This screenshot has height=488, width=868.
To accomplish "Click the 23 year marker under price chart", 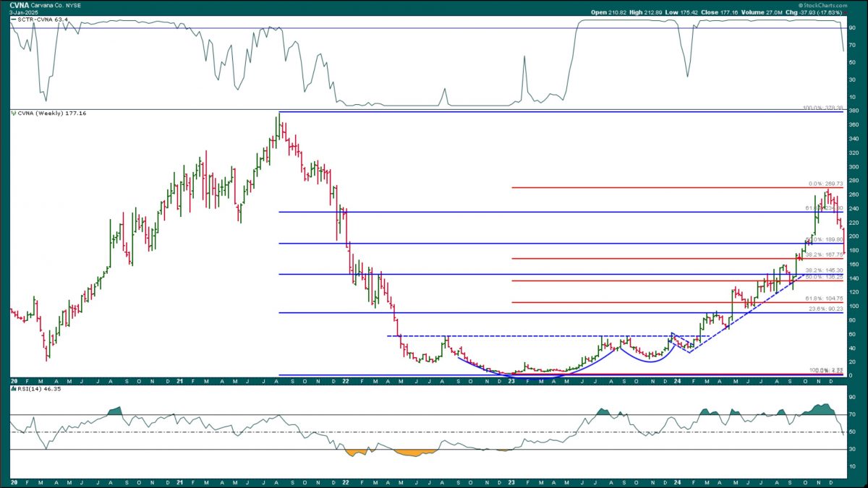I will point(511,380).
